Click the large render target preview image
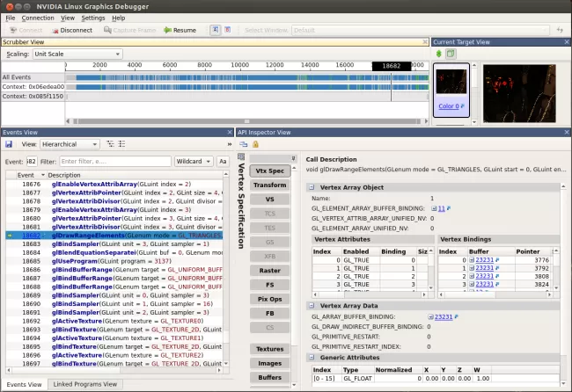Image resolution: width=572 pixels, height=392 pixels. click(519, 94)
